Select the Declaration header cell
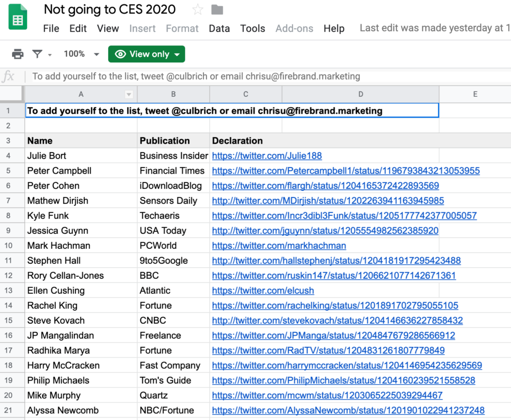This screenshot has height=420, width=511. tap(246, 141)
